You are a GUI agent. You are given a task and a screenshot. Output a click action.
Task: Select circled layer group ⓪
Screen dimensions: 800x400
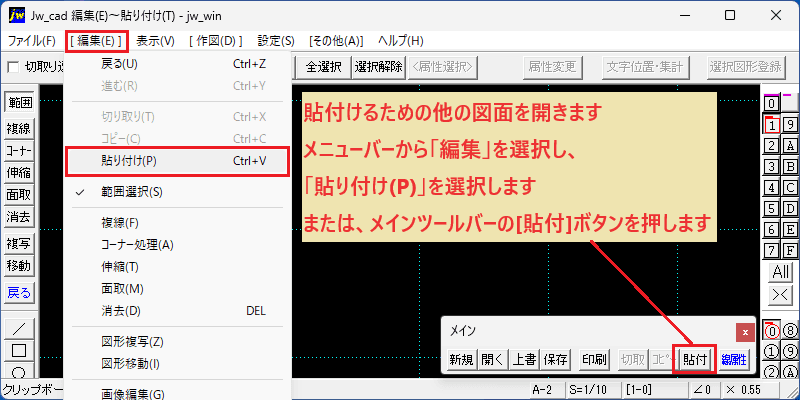(x=772, y=332)
